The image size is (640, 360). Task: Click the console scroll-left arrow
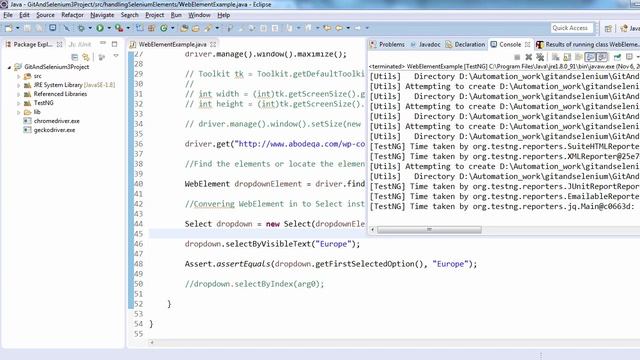coord(372,230)
